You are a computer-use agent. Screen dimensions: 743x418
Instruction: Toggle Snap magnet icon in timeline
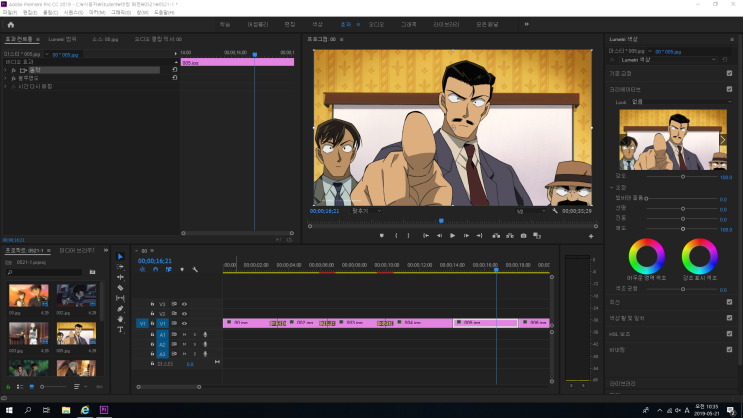click(155, 269)
